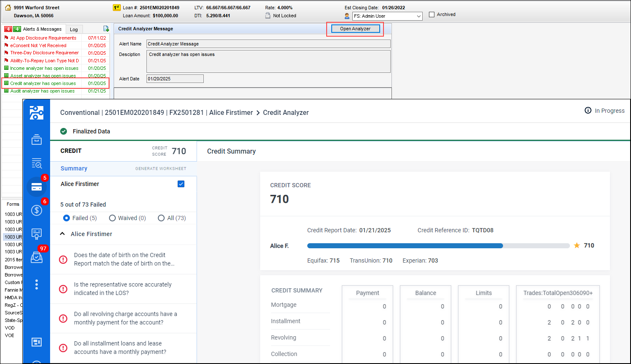Open the FS: Admin User dropdown
The image size is (631, 364).
click(387, 16)
